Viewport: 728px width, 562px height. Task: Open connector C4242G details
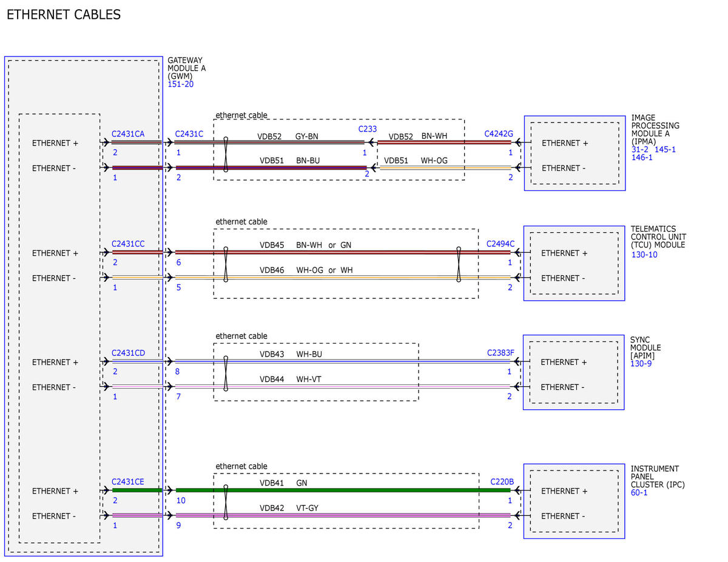click(x=499, y=134)
